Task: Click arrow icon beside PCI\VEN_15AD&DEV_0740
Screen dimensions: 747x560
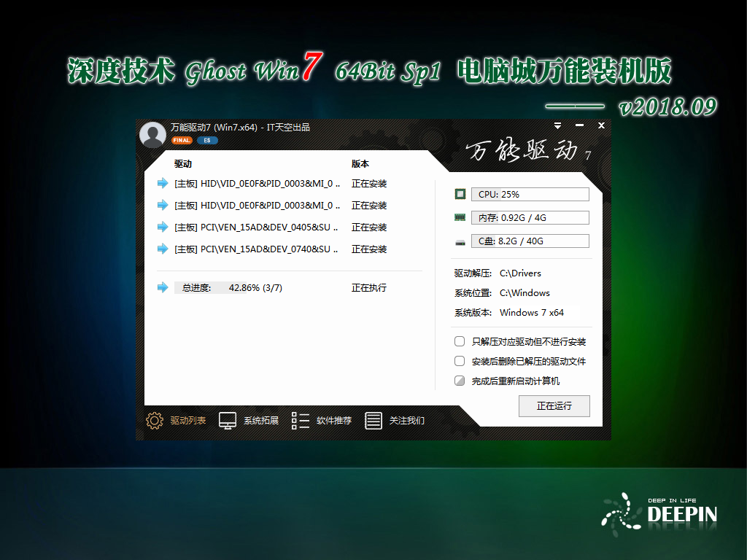Action: click(163, 249)
